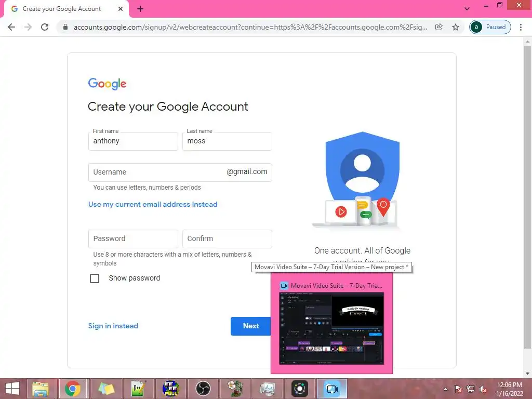This screenshot has width=532, height=399.
Task: Click the Google logo
Action: tap(107, 84)
